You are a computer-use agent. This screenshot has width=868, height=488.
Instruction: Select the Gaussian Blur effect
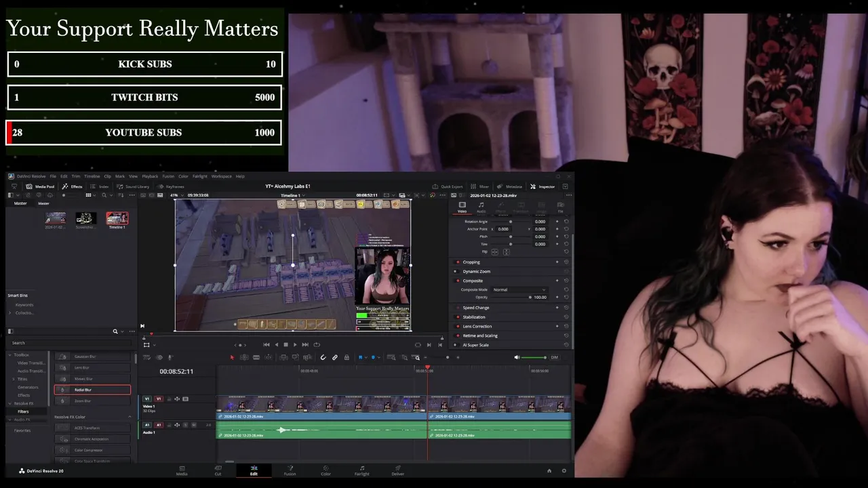pyautogui.click(x=92, y=357)
